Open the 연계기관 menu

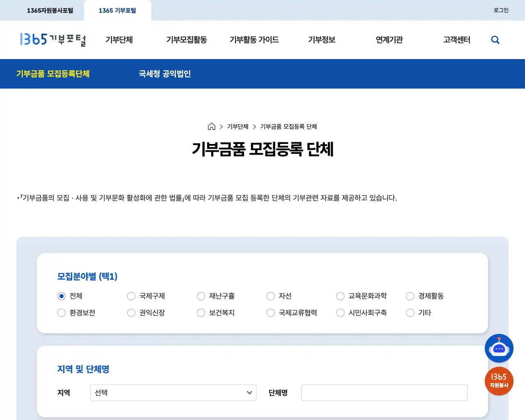388,39
